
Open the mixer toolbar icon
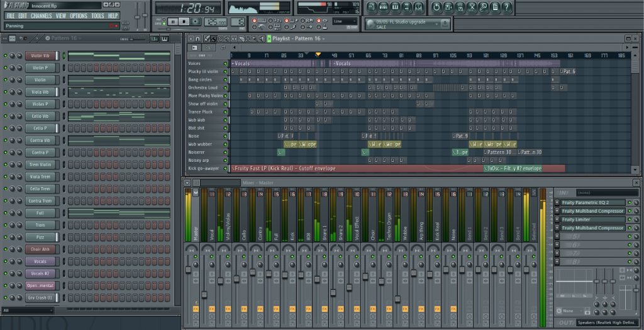(x=418, y=7)
